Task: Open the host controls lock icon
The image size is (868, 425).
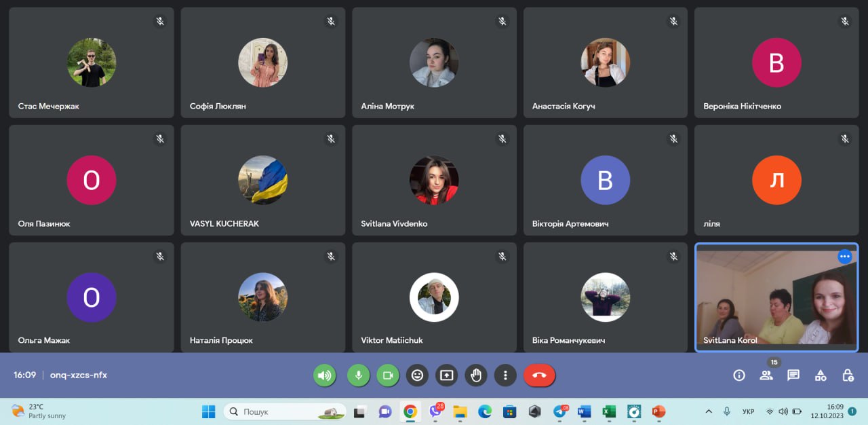Action: (x=848, y=375)
